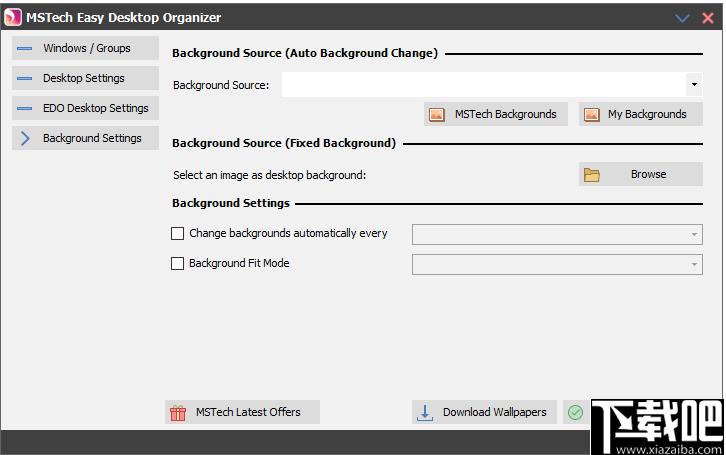Viewport: 726px width, 455px height.
Task: Click the picture icon on My Backgrounds
Action: (x=592, y=114)
